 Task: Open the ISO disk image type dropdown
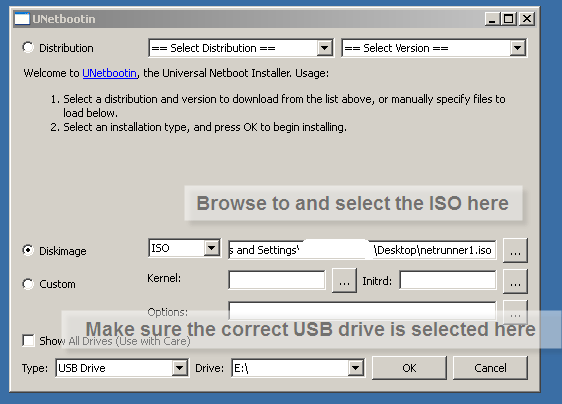point(184,248)
